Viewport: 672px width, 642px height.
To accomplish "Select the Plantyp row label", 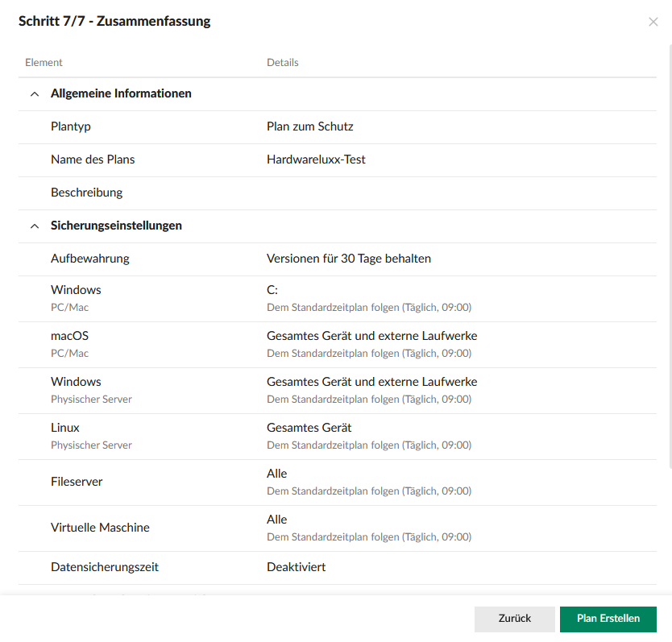I will [x=77, y=126].
